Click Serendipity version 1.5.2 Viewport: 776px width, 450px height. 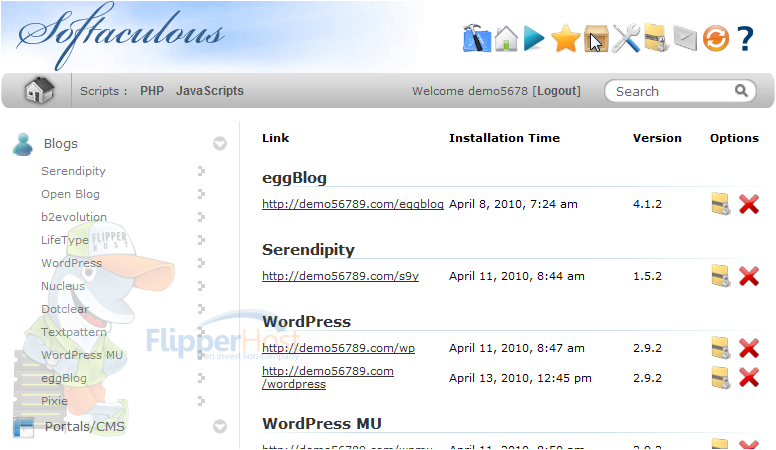point(647,276)
